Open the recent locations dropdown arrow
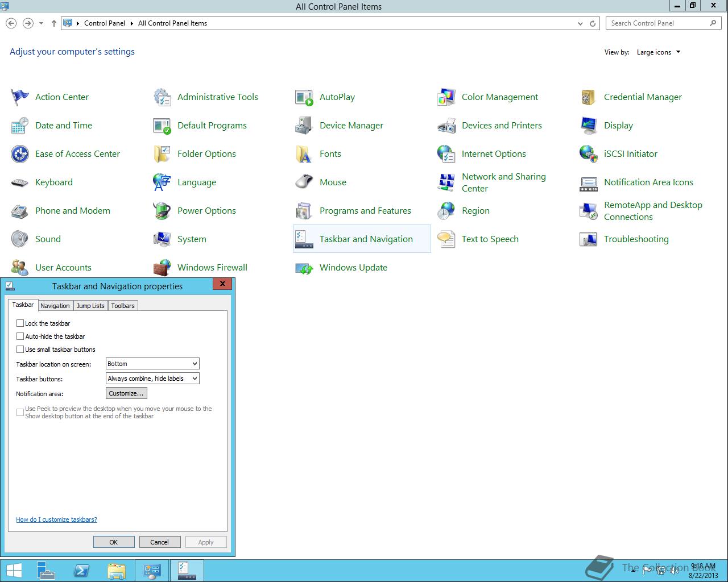Screen dimensions: 728x582 [x=41, y=23]
